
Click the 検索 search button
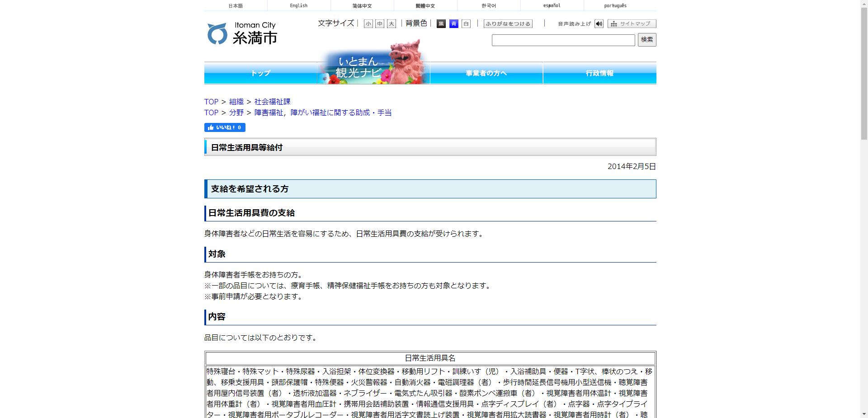click(x=646, y=40)
